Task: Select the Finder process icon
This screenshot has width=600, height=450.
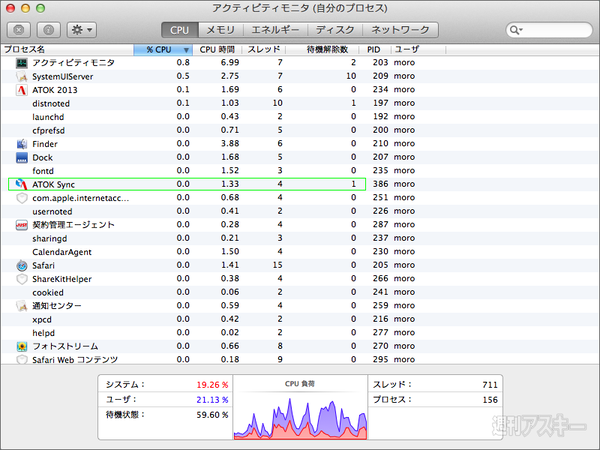Action: (22, 144)
